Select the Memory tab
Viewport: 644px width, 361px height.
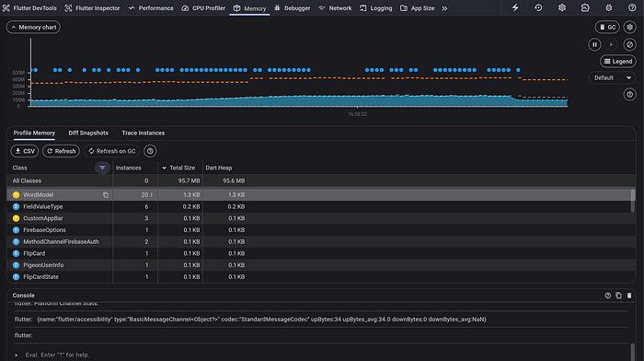tap(249, 8)
